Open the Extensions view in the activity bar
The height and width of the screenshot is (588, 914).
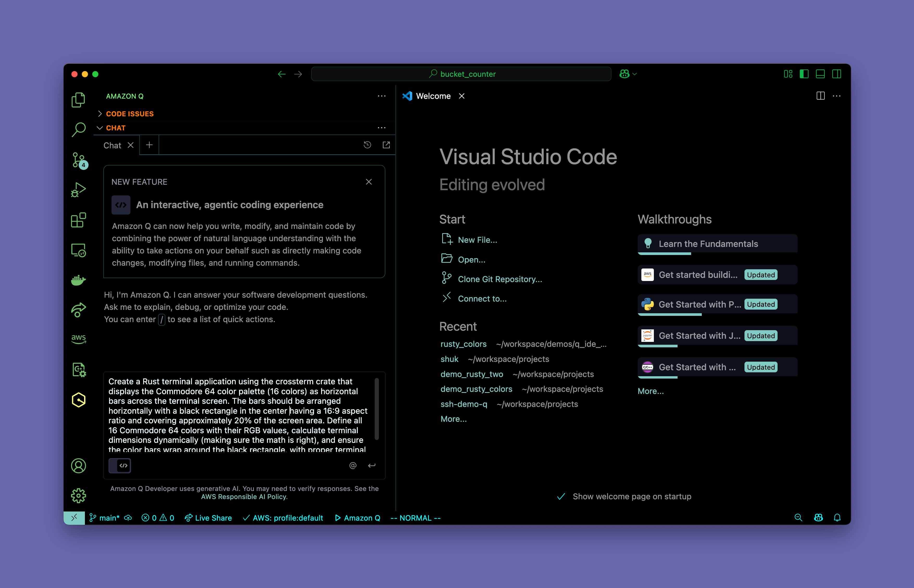[x=79, y=220]
